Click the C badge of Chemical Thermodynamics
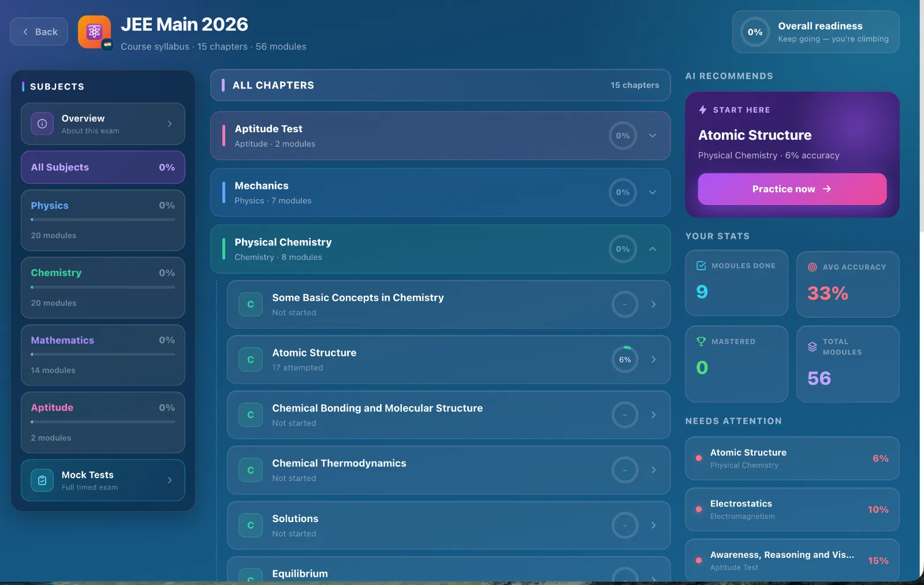 (x=251, y=470)
